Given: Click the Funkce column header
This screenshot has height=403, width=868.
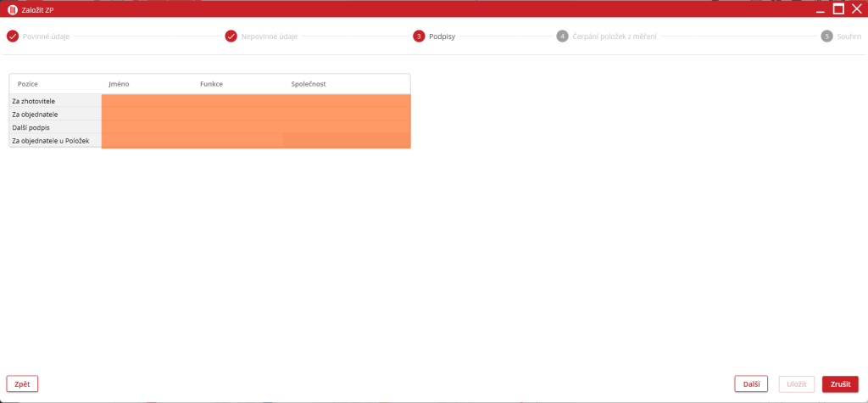Looking at the screenshot, I should [x=211, y=84].
